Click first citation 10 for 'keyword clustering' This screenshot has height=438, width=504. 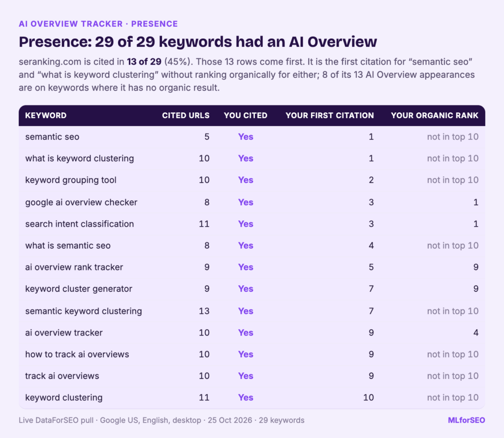coord(368,398)
